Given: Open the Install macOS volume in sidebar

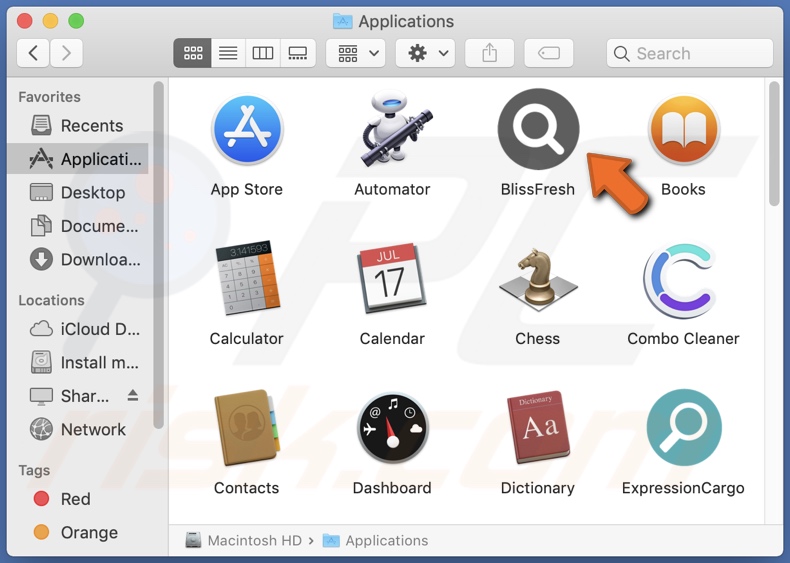Looking at the screenshot, I should coord(78,362).
